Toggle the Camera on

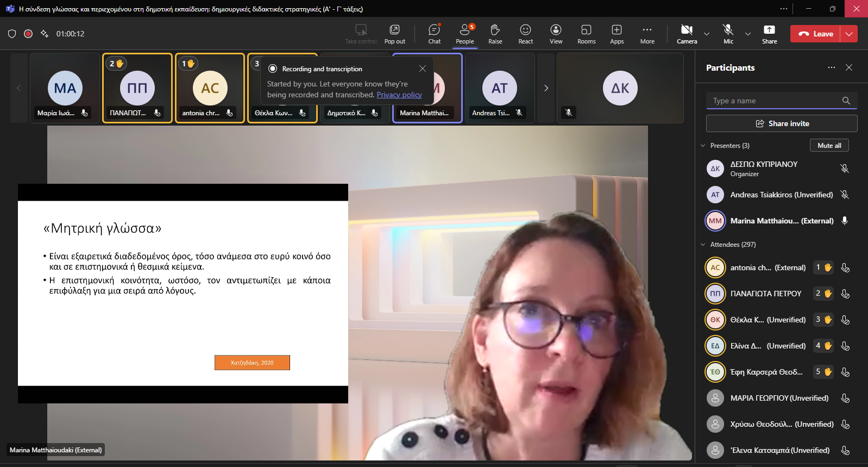pyautogui.click(x=687, y=34)
